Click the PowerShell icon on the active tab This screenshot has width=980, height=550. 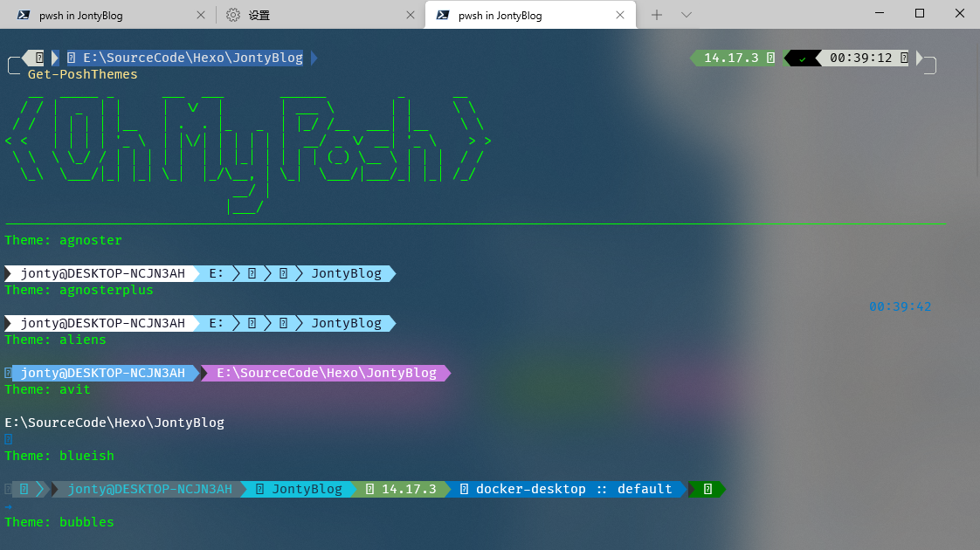click(x=443, y=15)
